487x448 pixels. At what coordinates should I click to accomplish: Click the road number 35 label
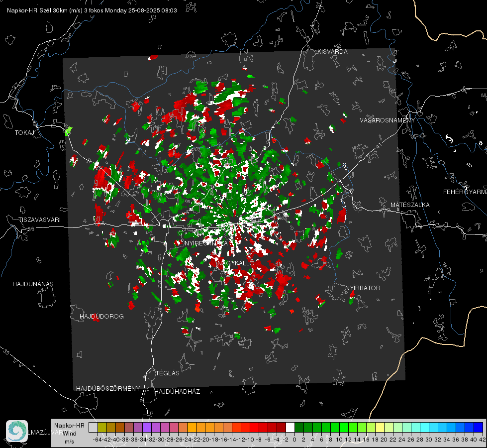click(x=6, y=352)
